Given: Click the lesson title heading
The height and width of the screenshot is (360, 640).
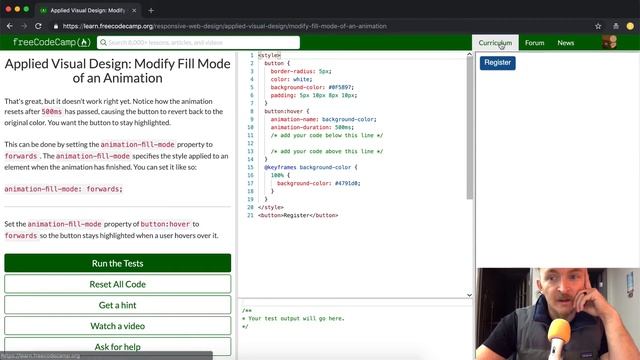Looking at the screenshot, I should pyautogui.click(x=118, y=71).
